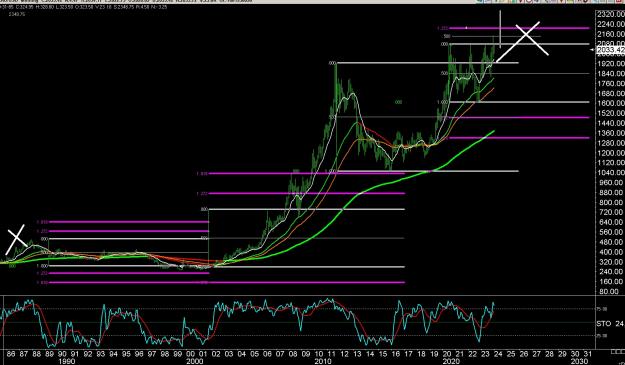This screenshot has width=625, height=365.
Task: Click the 160.00 price axis label
Action: point(612,282)
